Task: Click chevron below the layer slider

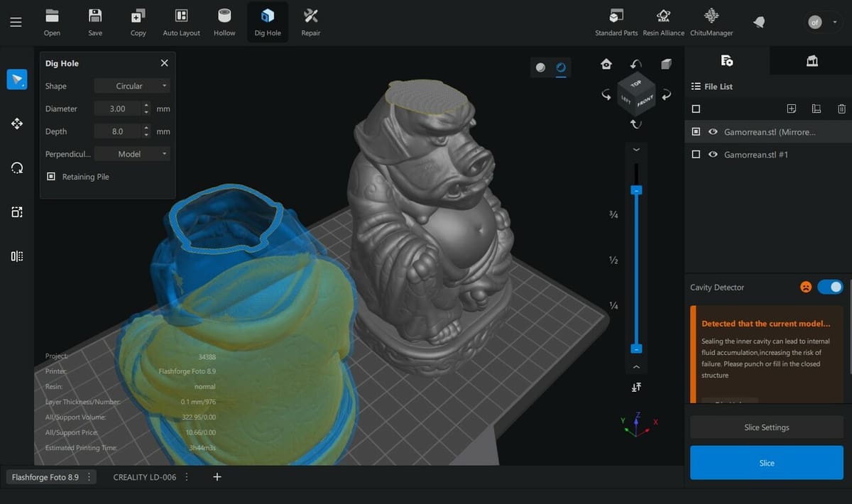Action: pos(636,367)
